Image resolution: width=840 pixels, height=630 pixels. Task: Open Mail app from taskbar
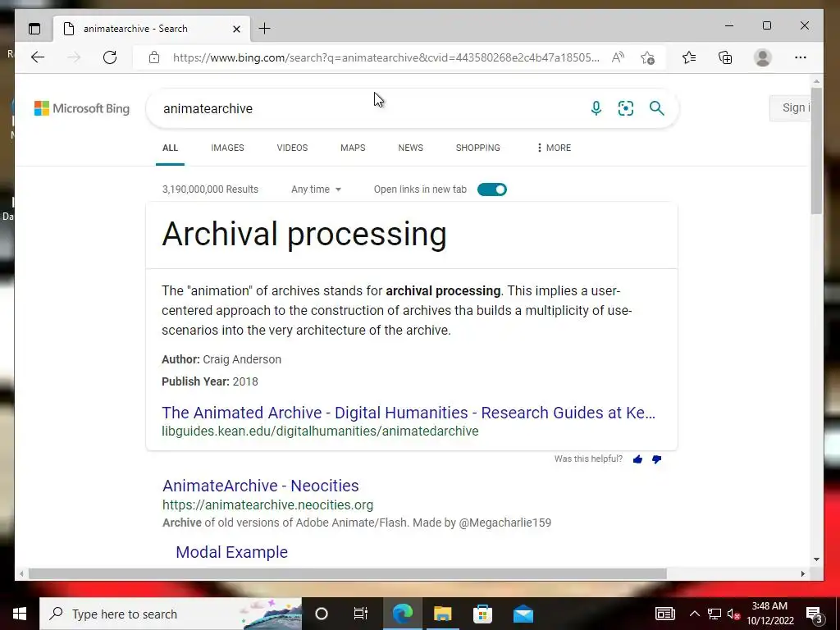[x=523, y=614]
